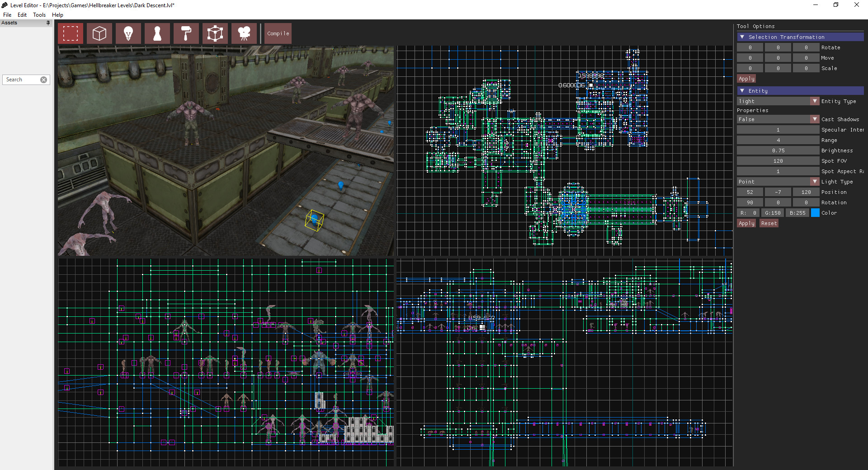Open the Cast Shadows dropdown

[x=815, y=119]
